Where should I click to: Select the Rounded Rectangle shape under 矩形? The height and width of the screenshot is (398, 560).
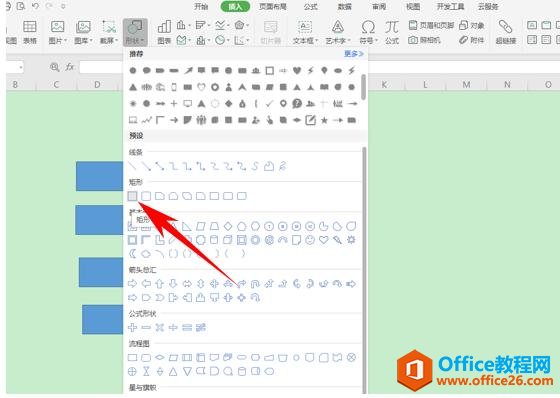click(x=146, y=196)
